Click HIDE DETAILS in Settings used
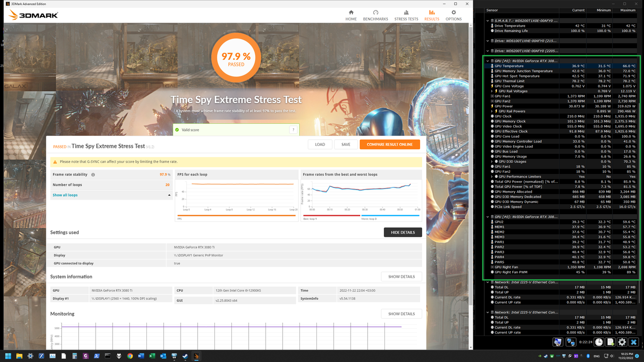 pyautogui.click(x=403, y=232)
